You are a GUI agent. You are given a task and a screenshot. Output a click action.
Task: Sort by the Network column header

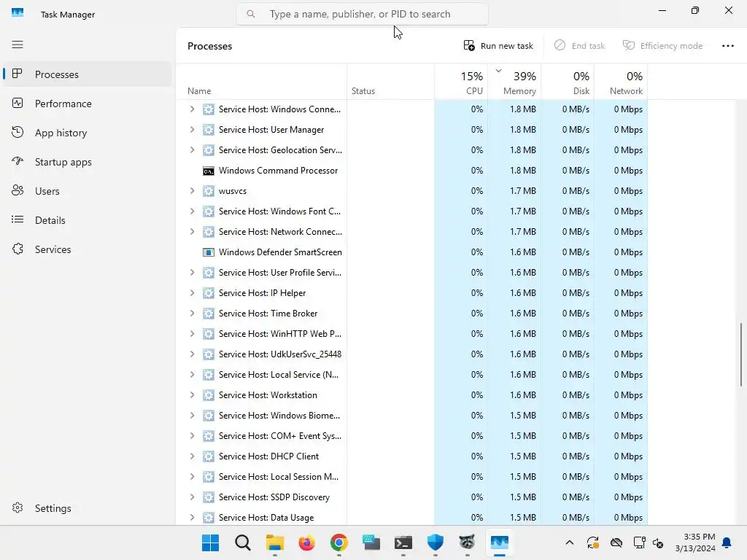(622, 82)
